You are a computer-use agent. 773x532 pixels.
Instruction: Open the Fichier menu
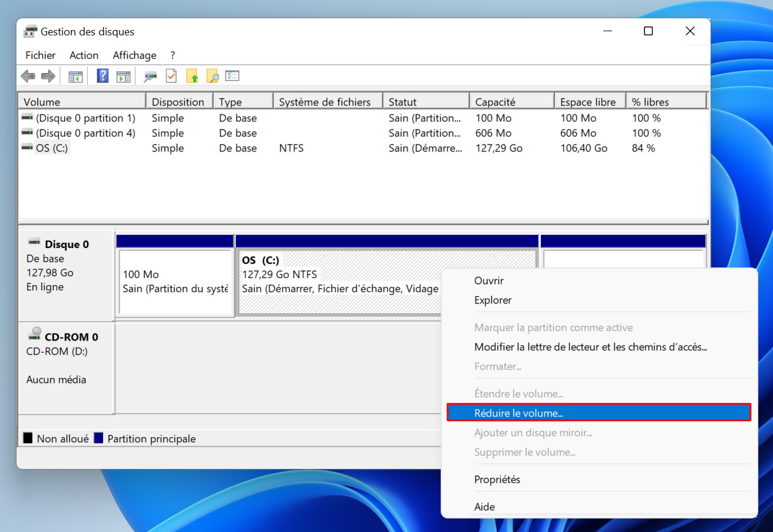(41, 55)
